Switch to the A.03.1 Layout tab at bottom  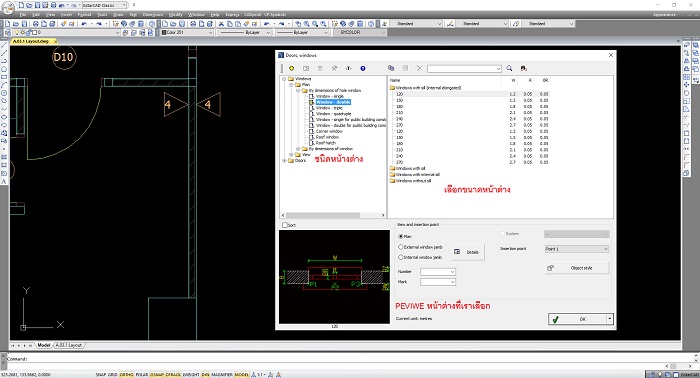(x=69, y=345)
